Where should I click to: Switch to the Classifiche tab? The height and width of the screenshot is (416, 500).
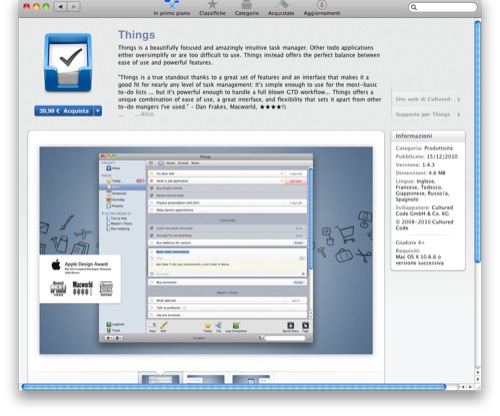pos(212,9)
